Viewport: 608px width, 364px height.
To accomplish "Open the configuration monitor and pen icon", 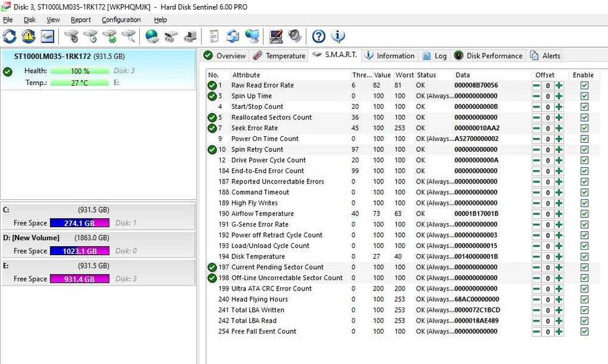I will (x=276, y=36).
